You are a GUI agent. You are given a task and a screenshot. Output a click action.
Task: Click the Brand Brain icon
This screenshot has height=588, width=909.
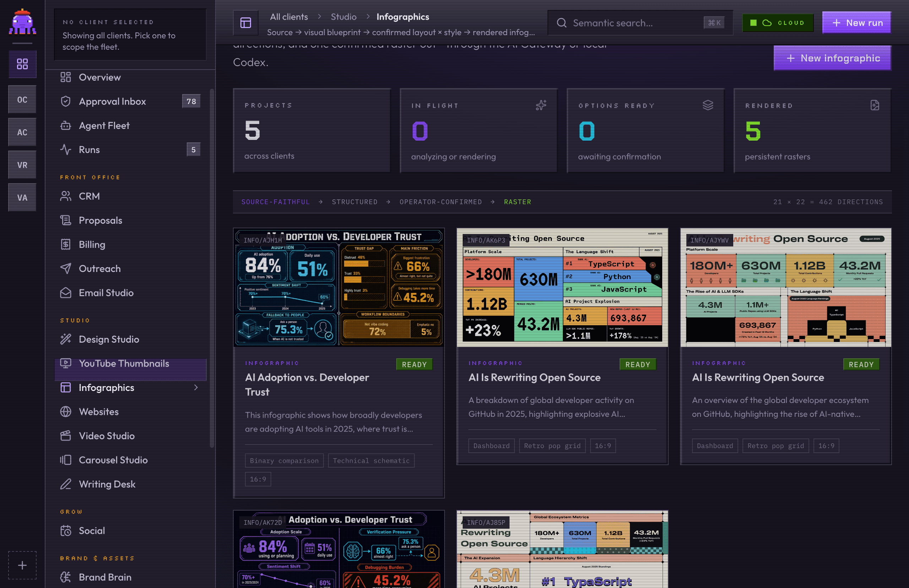[x=66, y=577]
